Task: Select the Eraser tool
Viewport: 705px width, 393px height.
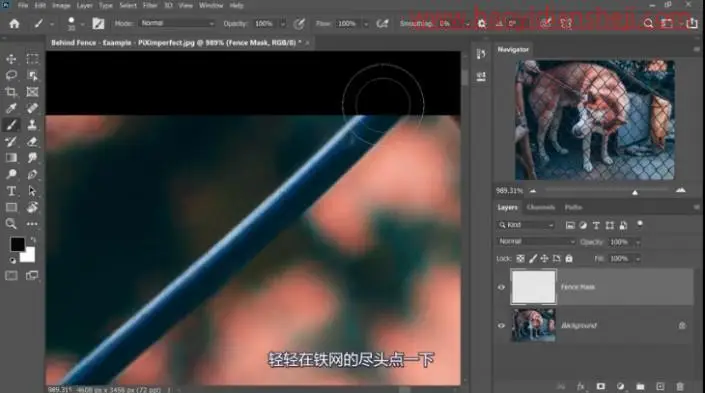Action: (32, 142)
